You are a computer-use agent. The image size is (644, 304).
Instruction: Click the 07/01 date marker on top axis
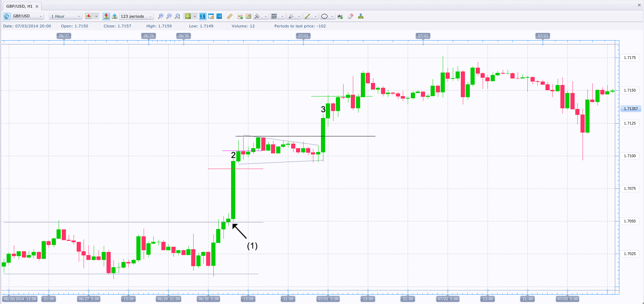[303, 36]
